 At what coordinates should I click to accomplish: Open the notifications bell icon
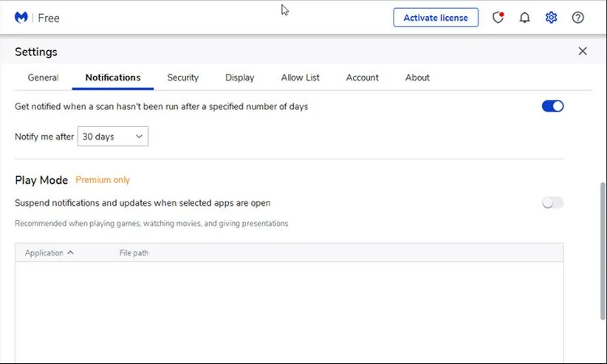click(x=524, y=18)
